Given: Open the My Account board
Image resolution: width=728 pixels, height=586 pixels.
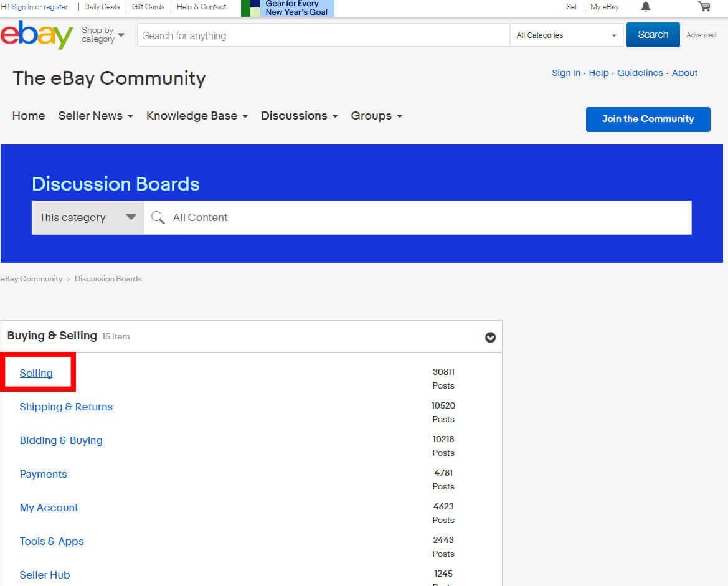Looking at the screenshot, I should click(49, 508).
